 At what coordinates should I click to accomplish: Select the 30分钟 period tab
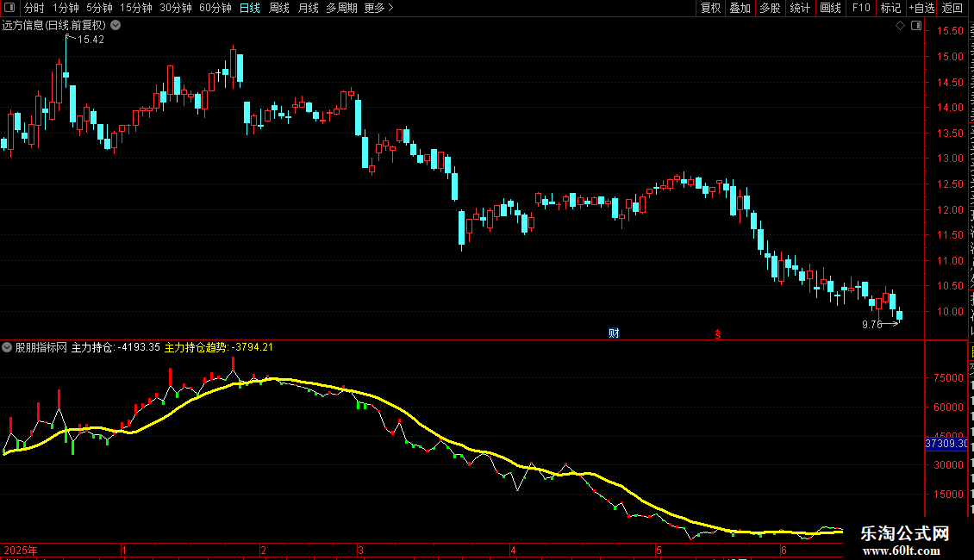coord(176,8)
